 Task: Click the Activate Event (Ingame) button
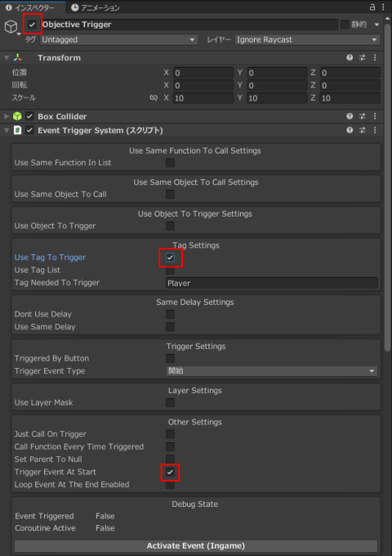point(196,545)
